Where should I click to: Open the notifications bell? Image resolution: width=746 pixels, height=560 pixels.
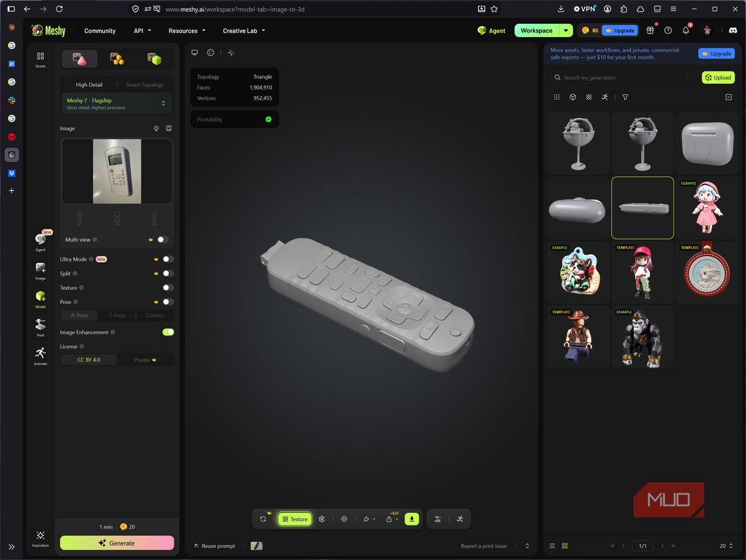[x=686, y=31]
